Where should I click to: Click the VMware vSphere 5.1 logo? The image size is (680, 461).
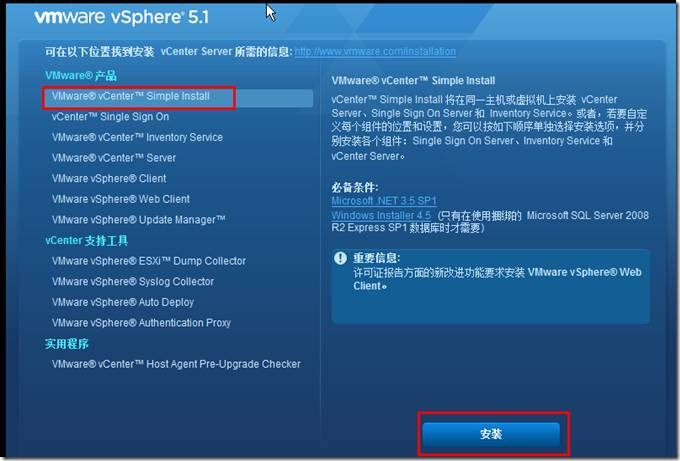[x=121, y=17]
